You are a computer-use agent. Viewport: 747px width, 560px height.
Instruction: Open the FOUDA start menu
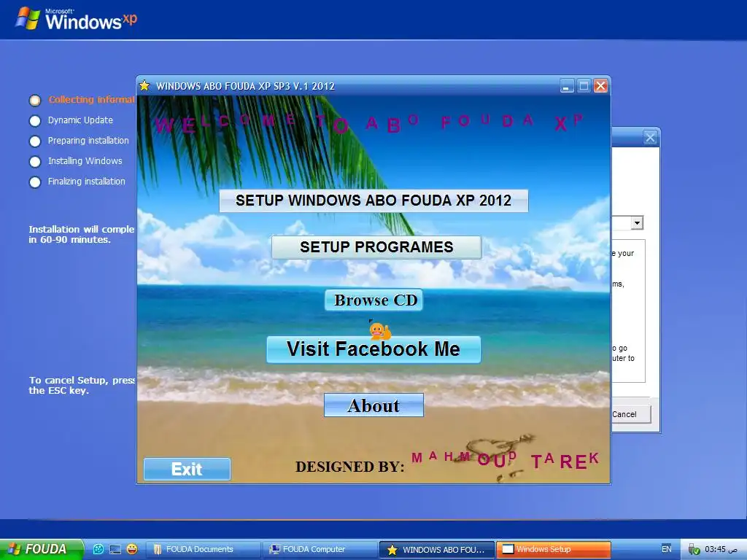(42, 549)
